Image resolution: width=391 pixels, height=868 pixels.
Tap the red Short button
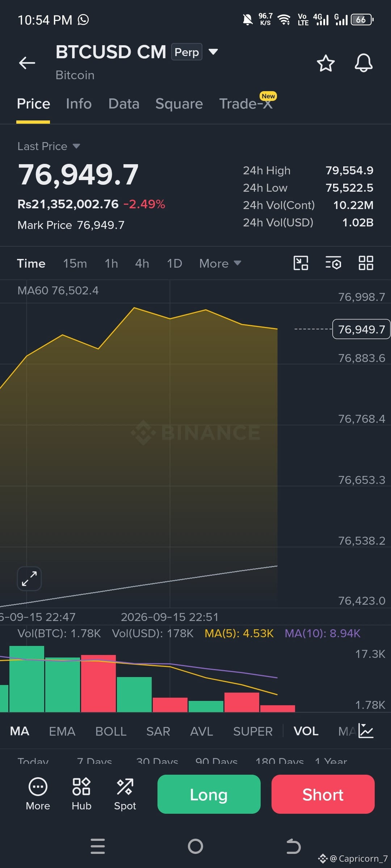(323, 794)
